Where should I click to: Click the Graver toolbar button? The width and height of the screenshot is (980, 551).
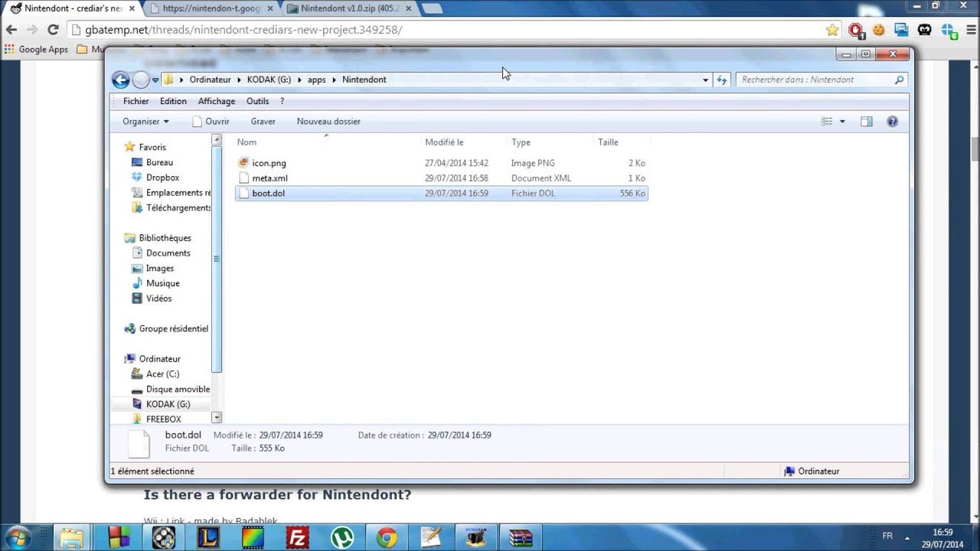click(x=263, y=121)
